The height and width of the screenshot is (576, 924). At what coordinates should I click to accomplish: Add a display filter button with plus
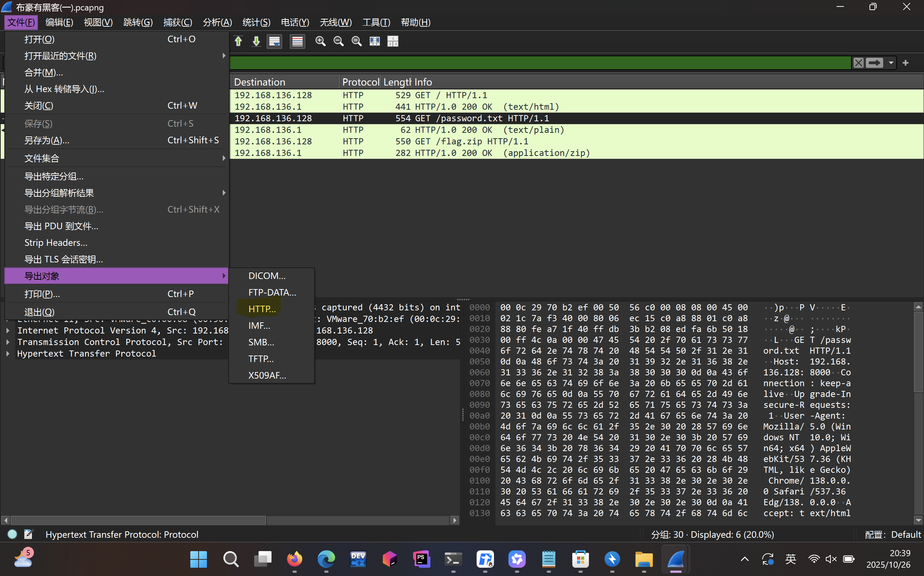tap(906, 63)
